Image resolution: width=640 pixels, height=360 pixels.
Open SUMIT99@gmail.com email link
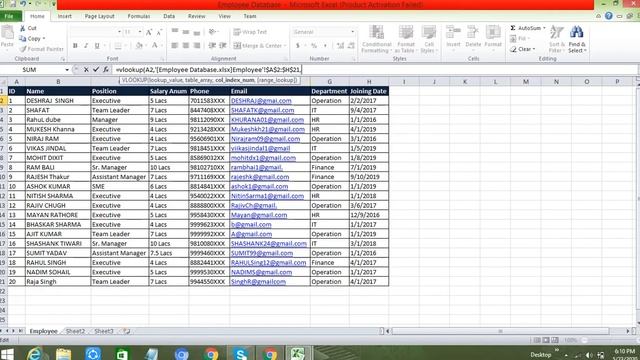pos(262,253)
